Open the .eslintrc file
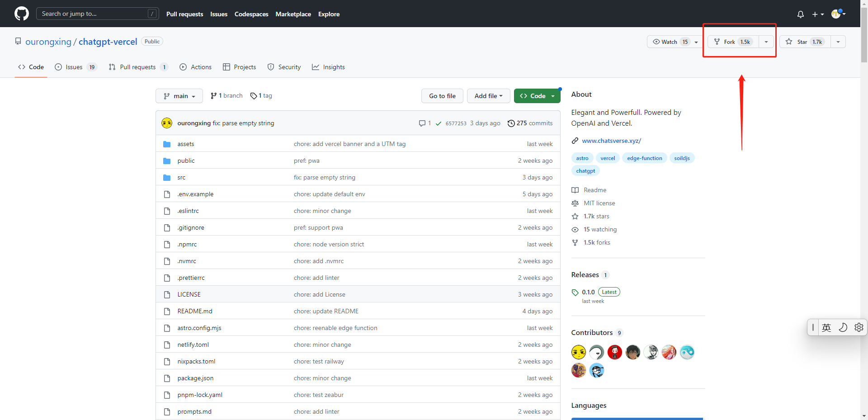This screenshot has height=420, width=868. [x=188, y=211]
